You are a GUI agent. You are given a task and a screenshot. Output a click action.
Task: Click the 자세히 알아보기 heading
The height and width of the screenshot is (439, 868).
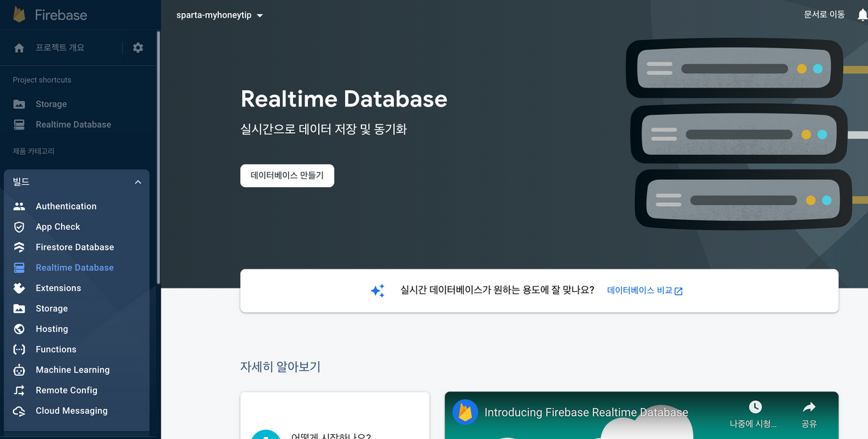click(x=280, y=367)
